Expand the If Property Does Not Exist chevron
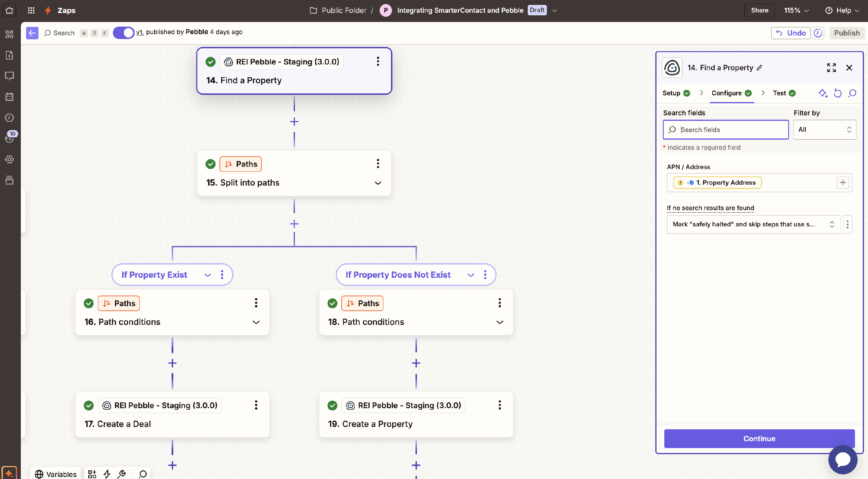Screen dimensions: 868x479 coord(471,275)
